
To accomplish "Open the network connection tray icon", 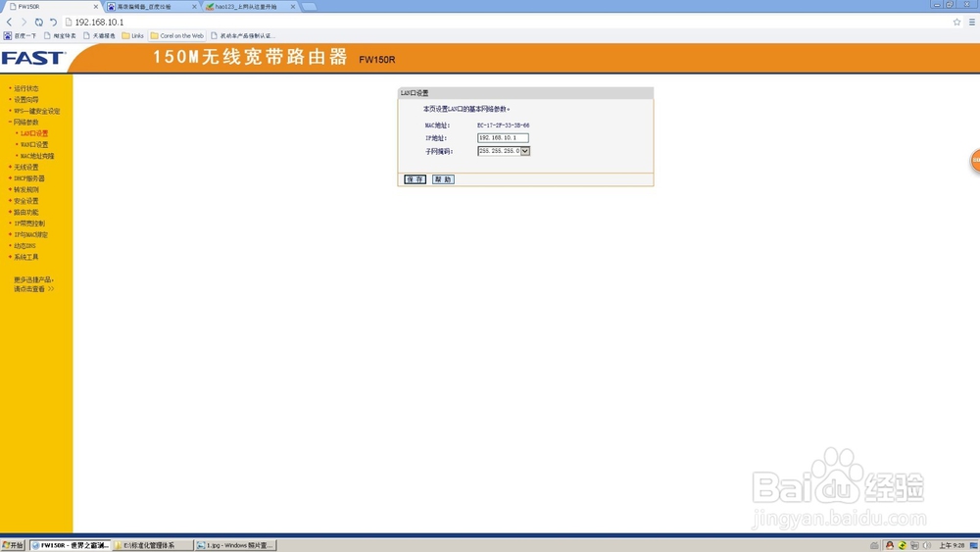I will (x=914, y=546).
